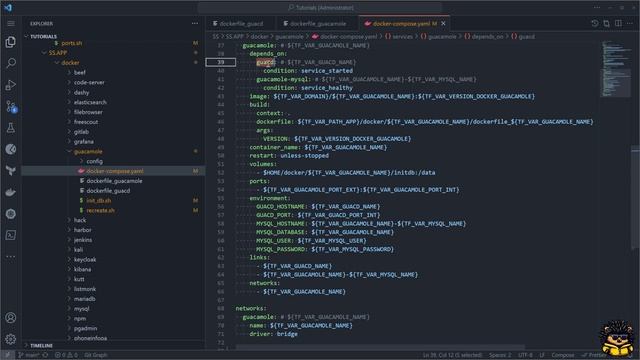The image size is (640, 360).
Task: Collapse the TUTORIALS root section
Action: [x=27, y=36]
